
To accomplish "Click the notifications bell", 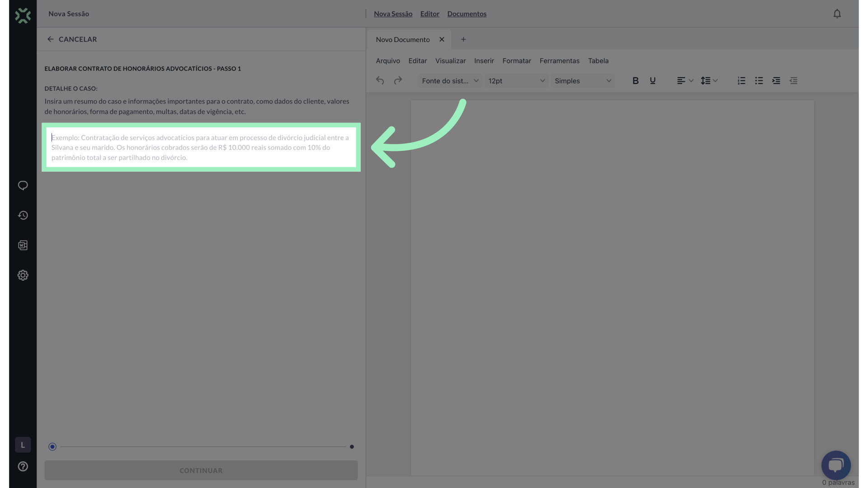I will click(x=837, y=14).
